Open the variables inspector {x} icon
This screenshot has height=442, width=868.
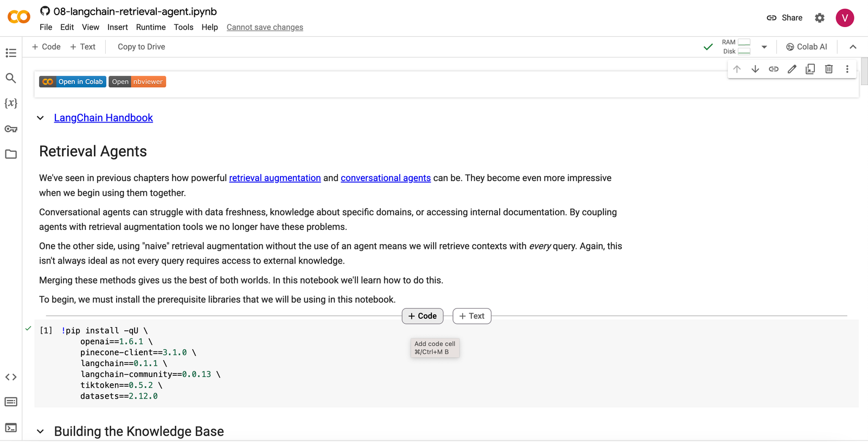[x=11, y=103]
